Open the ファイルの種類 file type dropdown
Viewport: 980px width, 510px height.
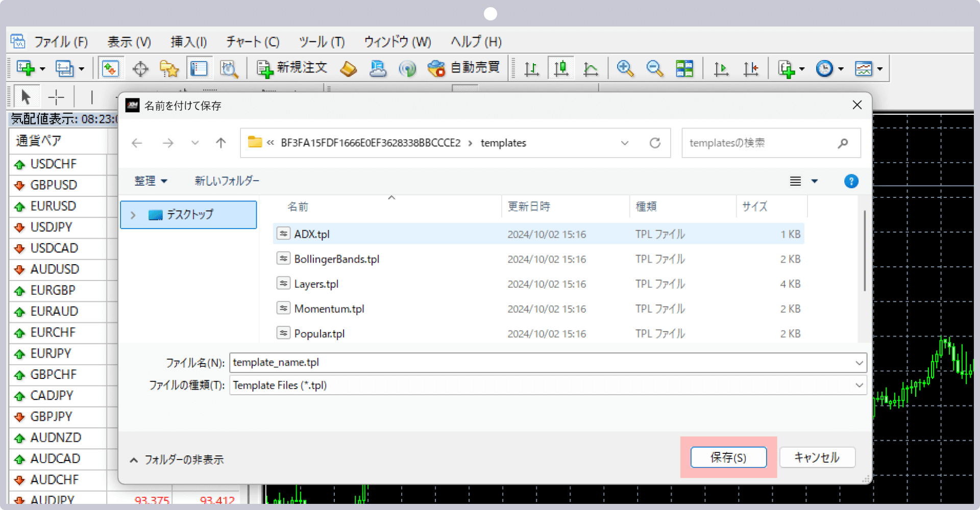pyautogui.click(x=859, y=386)
